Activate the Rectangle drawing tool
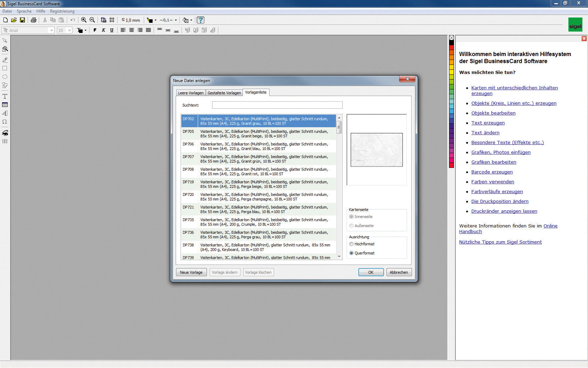This screenshot has height=368, width=588. pyautogui.click(x=5, y=68)
